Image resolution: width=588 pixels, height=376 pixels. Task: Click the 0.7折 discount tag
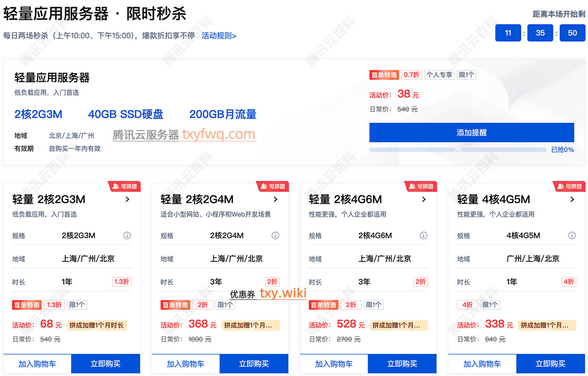pos(411,75)
